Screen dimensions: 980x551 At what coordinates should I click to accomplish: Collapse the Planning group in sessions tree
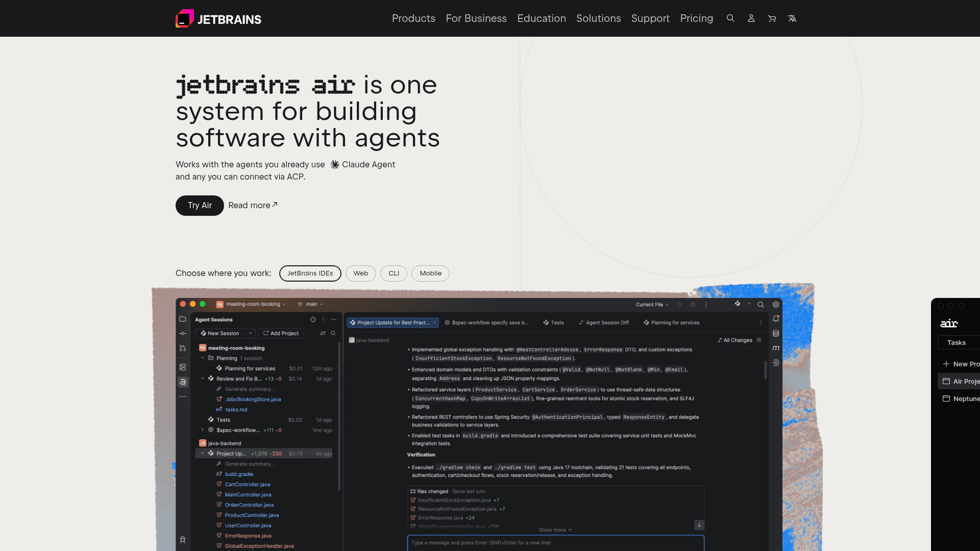(203, 358)
